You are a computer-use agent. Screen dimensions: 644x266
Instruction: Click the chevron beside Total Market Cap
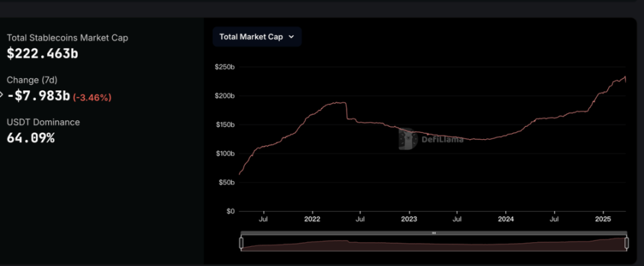tap(291, 37)
